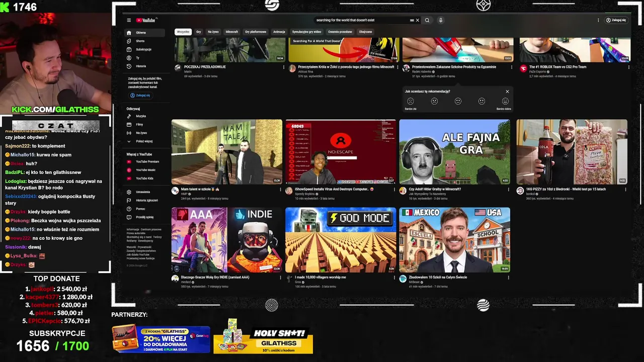Click the YouTube logo
This screenshot has width=644, height=362.
(146, 20)
